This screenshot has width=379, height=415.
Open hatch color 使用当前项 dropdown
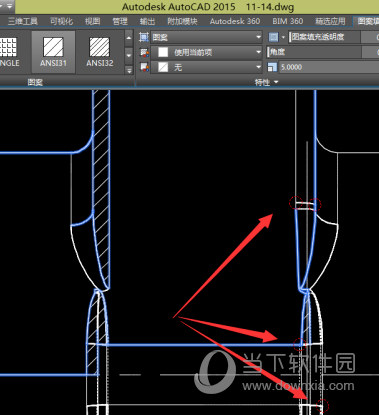tap(207, 52)
